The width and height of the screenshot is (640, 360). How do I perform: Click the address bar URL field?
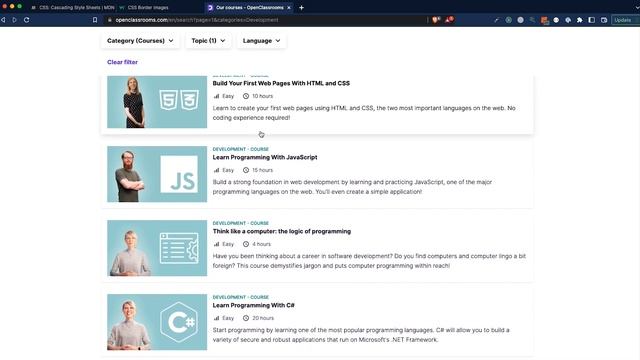point(265,20)
